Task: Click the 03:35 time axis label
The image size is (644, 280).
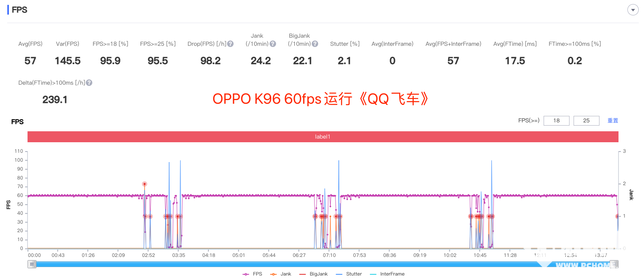Action: pyautogui.click(x=179, y=255)
